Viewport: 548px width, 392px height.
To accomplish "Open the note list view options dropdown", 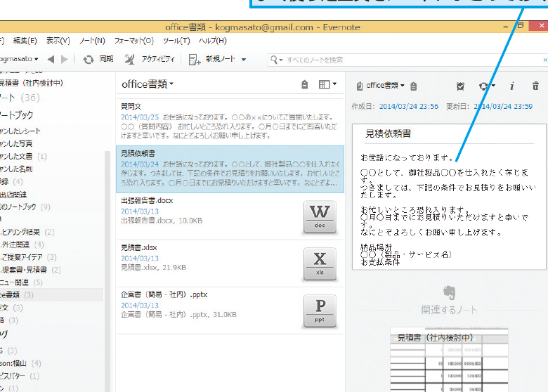I will click(x=327, y=84).
